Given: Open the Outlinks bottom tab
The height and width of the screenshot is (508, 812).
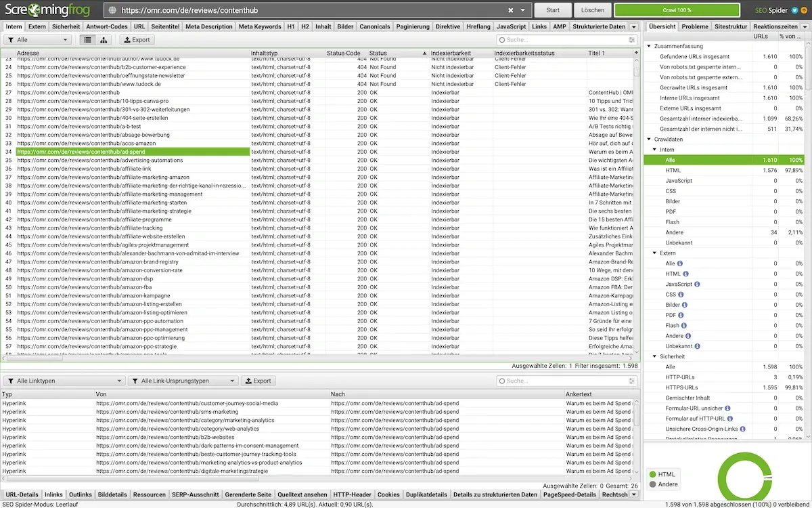Looking at the screenshot, I should 81,495.
